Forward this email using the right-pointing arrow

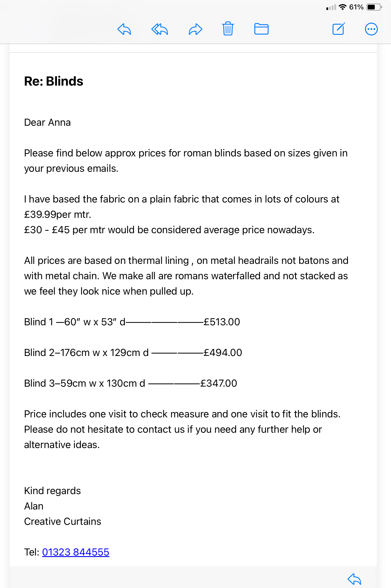[195, 29]
